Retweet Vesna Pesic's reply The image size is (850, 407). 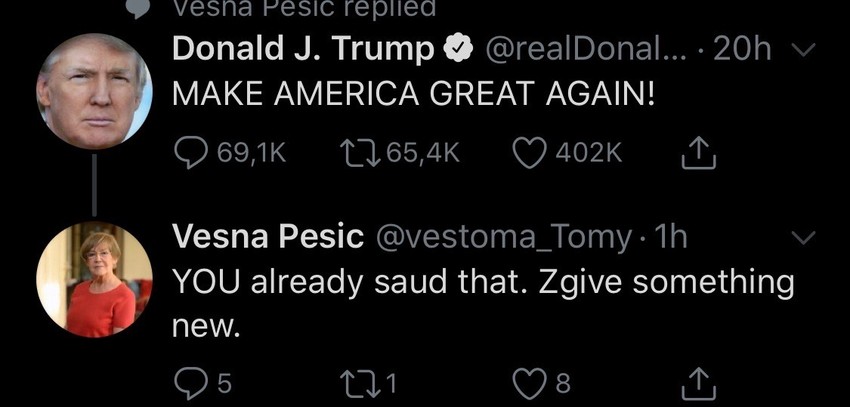tap(357, 381)
